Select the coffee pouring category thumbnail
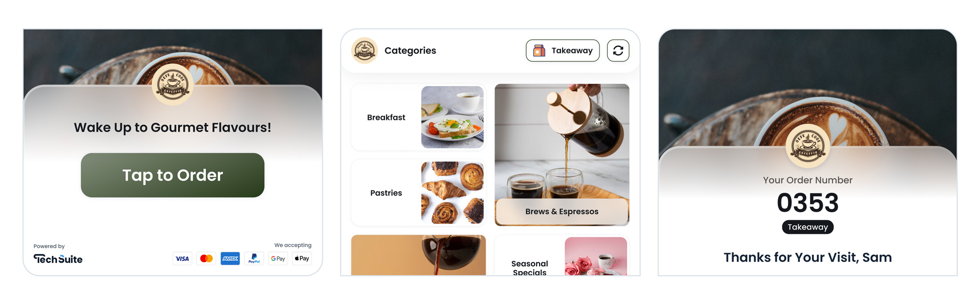 (x=418, y=255)
